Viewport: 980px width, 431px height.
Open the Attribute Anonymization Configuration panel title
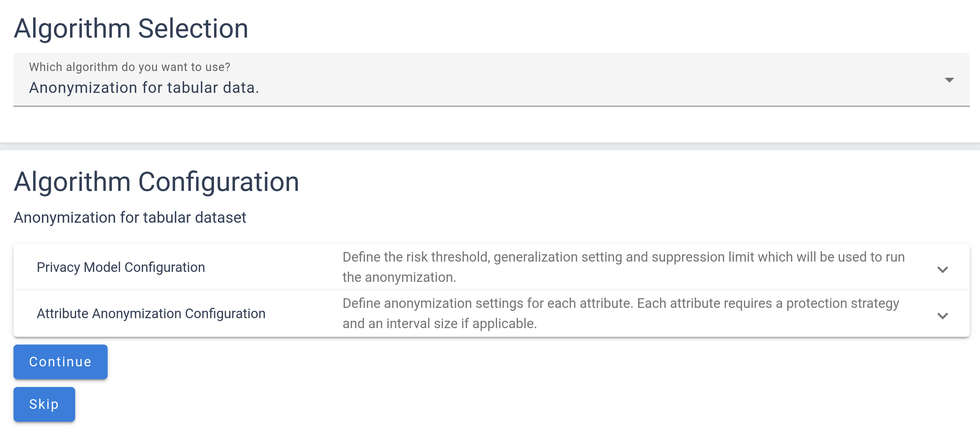click(151, 314)
